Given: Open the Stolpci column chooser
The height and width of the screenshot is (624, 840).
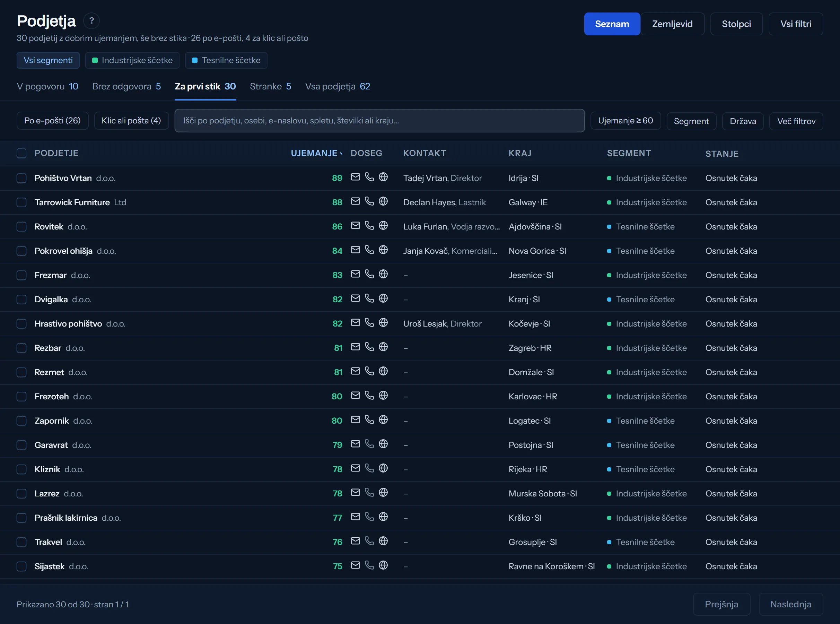Looking at the screenshot, I should (x=736, y=24).
